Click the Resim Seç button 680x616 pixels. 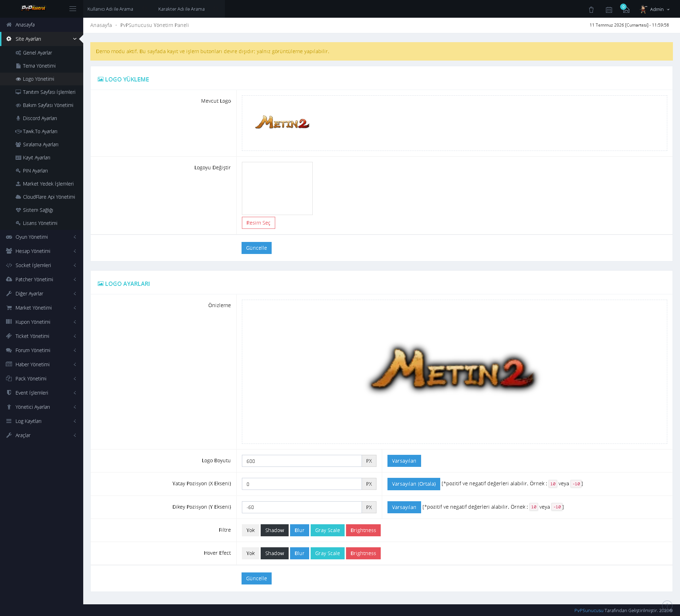(x=258, y=223)
